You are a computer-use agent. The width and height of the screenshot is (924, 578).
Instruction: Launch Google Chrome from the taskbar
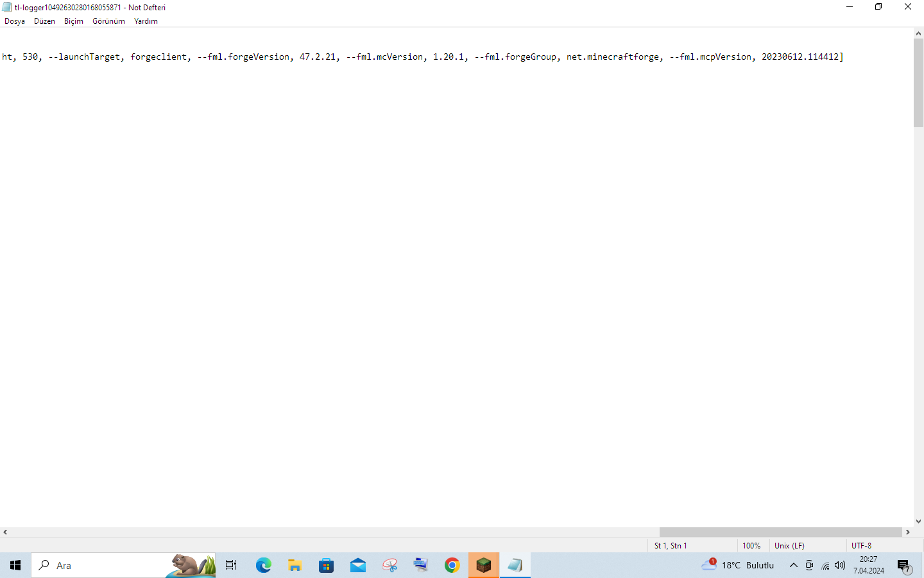tap(452, 565)
